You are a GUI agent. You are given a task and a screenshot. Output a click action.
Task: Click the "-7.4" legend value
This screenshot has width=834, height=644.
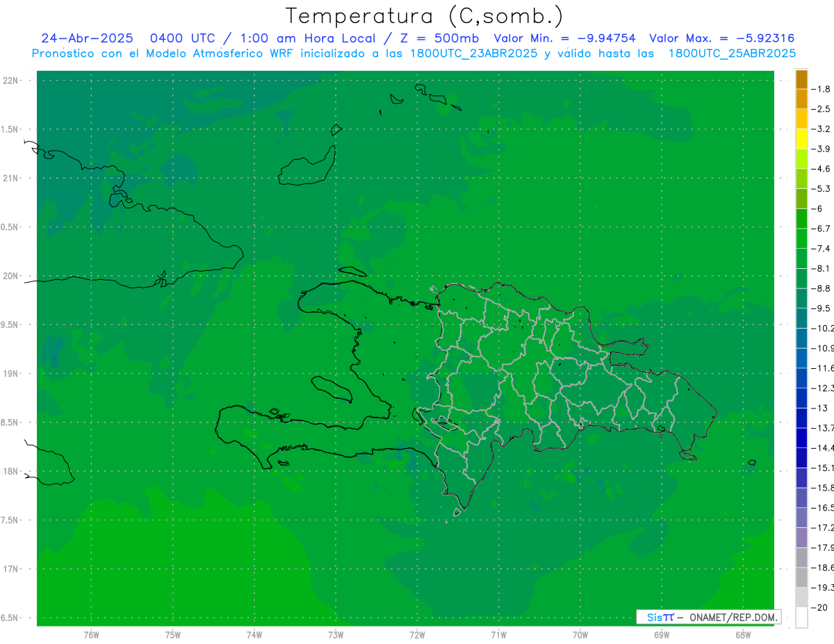point(822,249)
